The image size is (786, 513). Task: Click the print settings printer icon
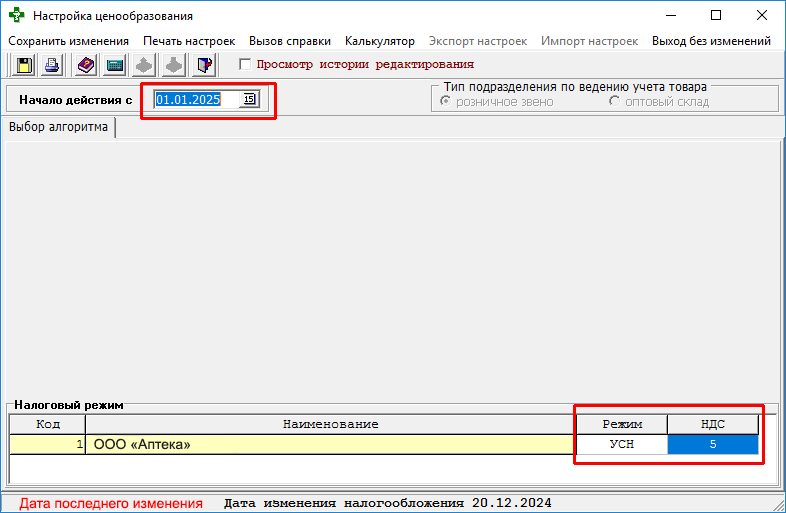[52, 65]
